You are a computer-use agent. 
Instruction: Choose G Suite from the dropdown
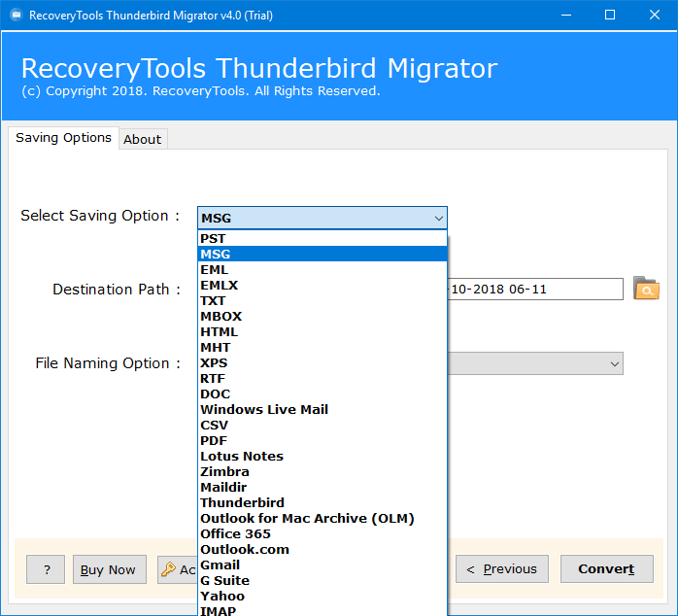[x=322, y=581]
